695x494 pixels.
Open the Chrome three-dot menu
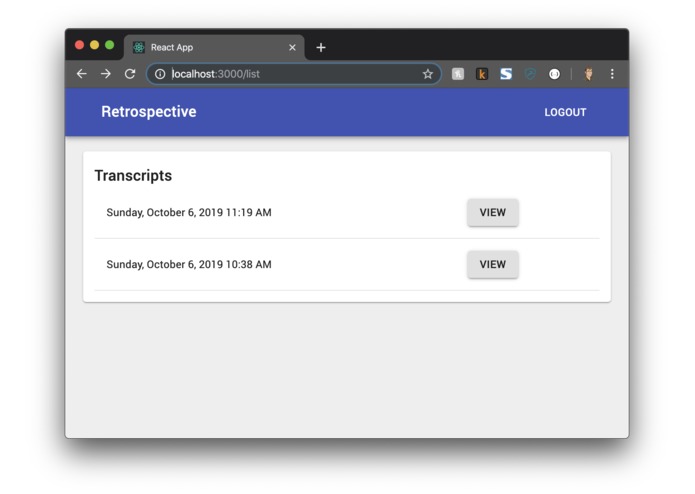pos(612,74)
